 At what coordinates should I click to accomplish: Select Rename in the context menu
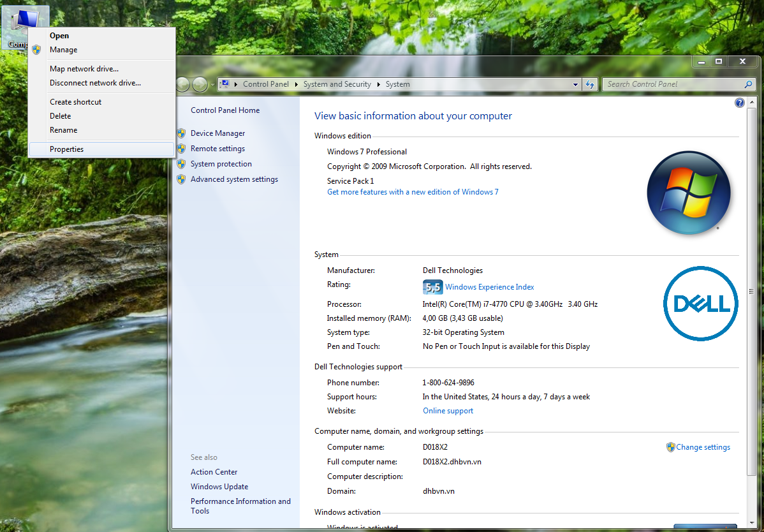101,130
